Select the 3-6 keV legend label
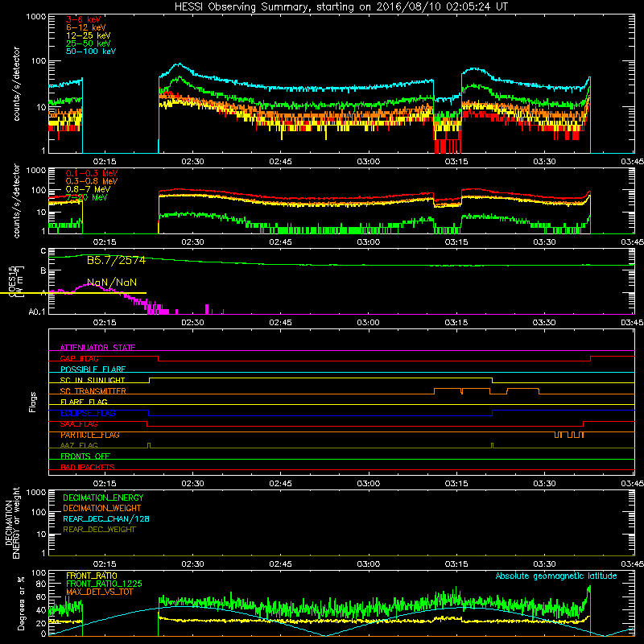This screenshot has height=644, width=644. [84, 19]
